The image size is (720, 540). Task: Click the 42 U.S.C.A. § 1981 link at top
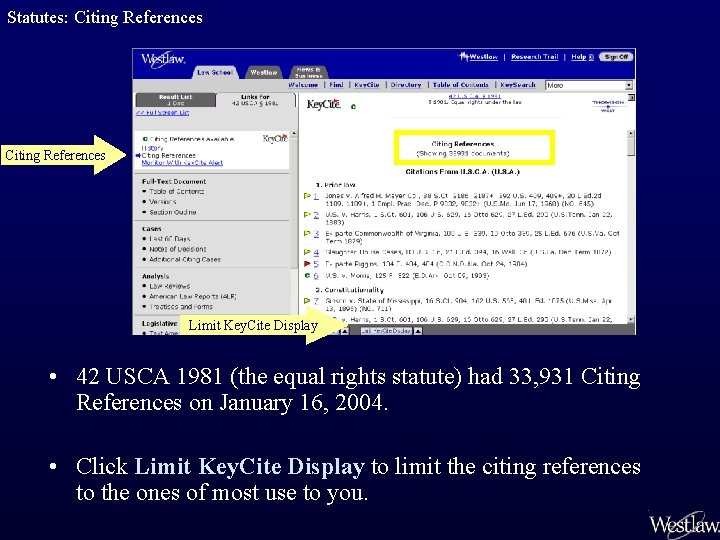pyautogui.click(x=474, y=96)
